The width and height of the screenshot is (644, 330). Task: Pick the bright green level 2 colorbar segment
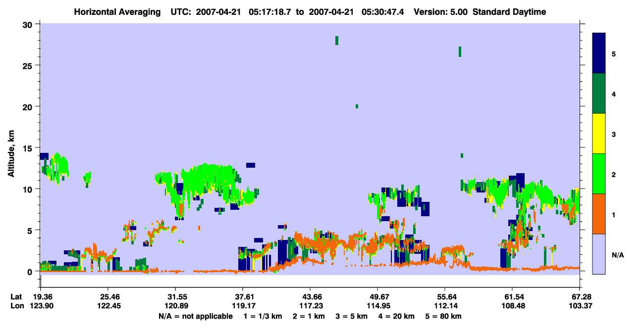tap(599, 174)
